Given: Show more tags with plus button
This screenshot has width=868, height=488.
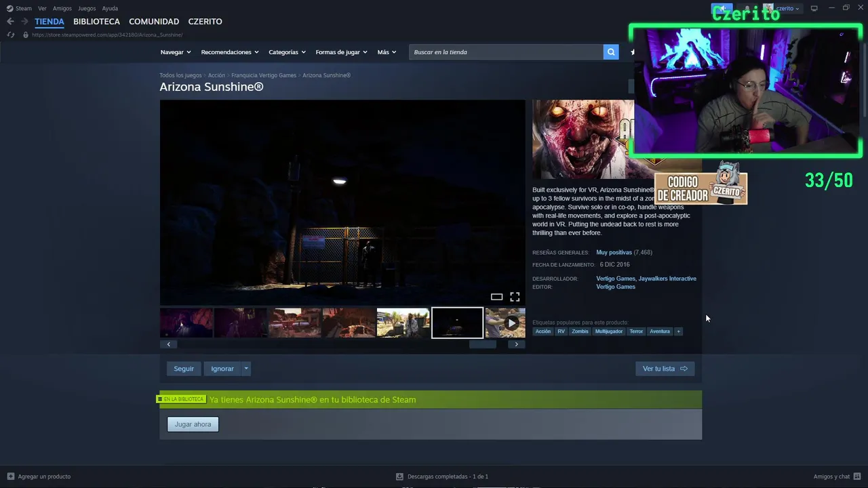Looking at the screenshot, I should pyautogui.click(x=678, y=331).
